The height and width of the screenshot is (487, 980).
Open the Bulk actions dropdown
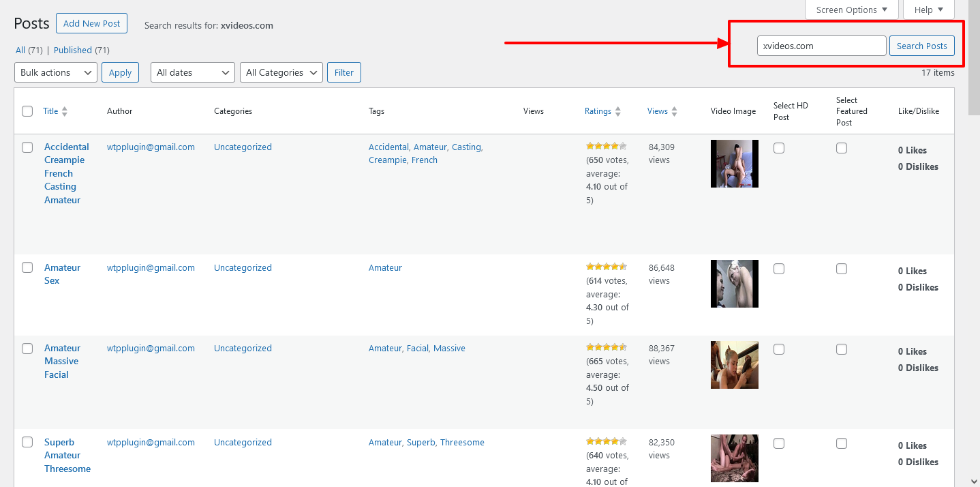[55, 72]
